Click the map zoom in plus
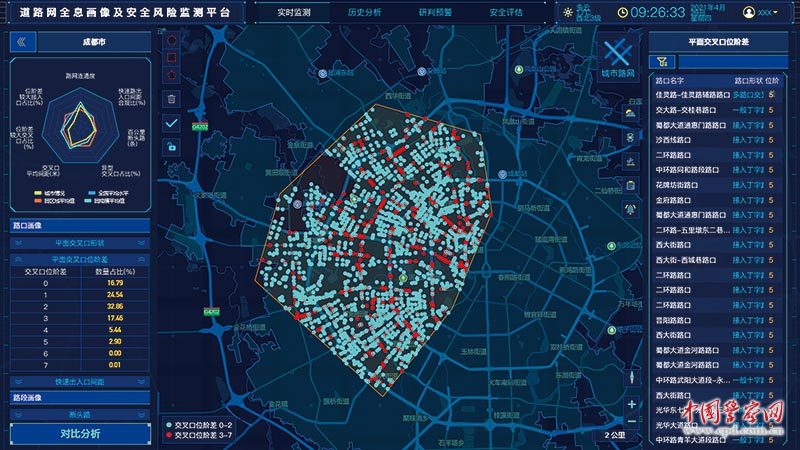Viewport: 800px width, 450px height. point(632,404)
